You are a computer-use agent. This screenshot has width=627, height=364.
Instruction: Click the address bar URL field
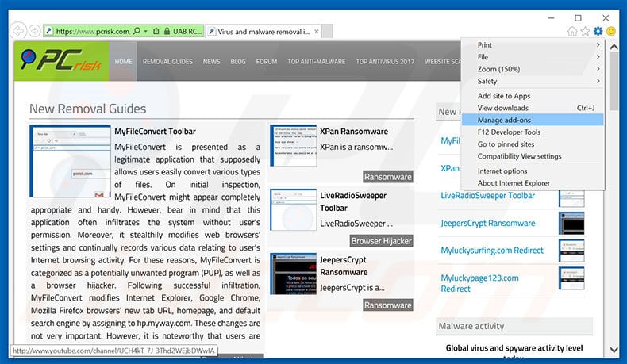(x=92, y=31)
